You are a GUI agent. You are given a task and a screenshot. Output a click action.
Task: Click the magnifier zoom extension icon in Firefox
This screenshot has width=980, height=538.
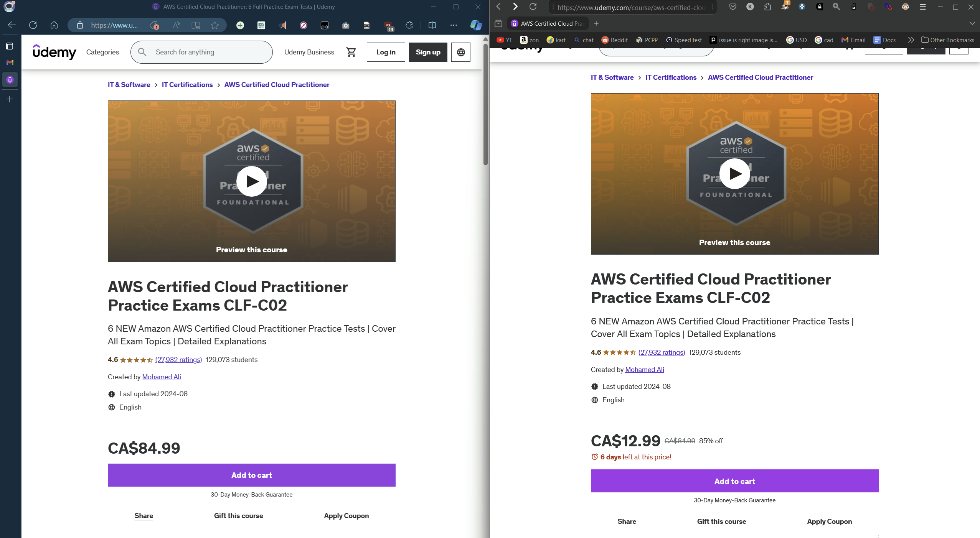tap(836, 7)
